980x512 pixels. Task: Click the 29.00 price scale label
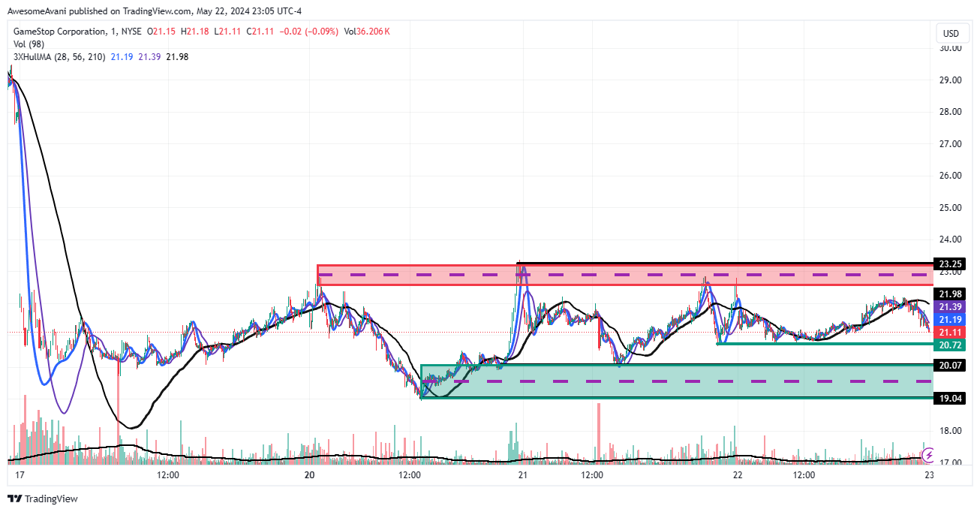(x=951, y=80)
